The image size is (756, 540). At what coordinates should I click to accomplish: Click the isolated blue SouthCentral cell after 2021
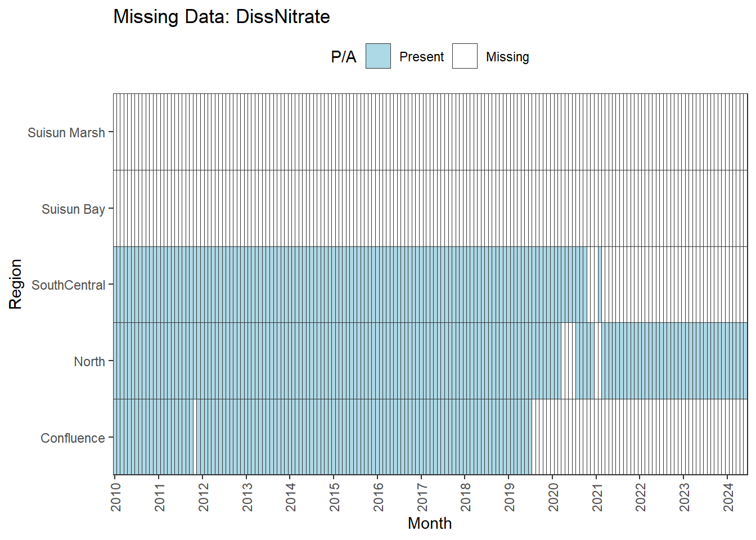pyautogui.click(x=600, y=284)
